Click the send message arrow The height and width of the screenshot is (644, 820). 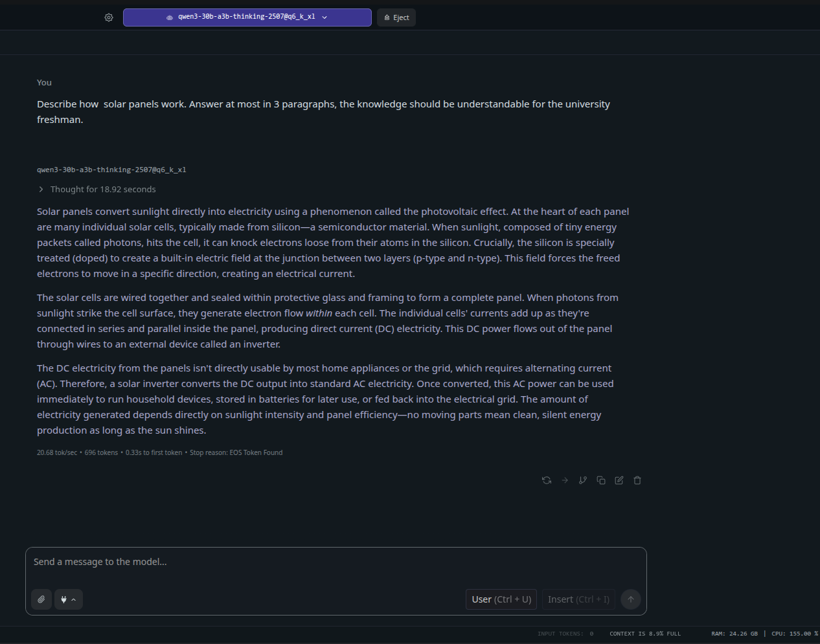click(x=630, y=599)
